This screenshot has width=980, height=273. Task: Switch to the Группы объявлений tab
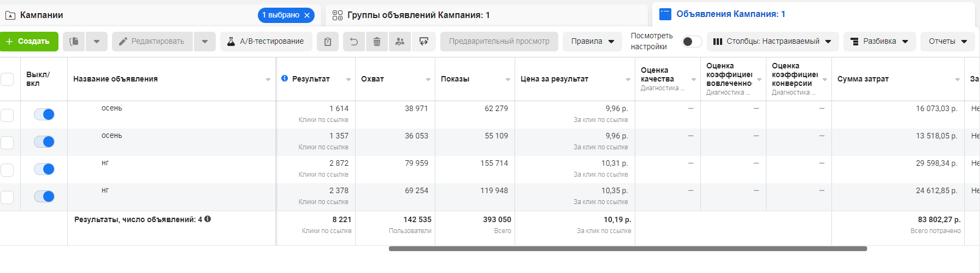click(418, 15)
